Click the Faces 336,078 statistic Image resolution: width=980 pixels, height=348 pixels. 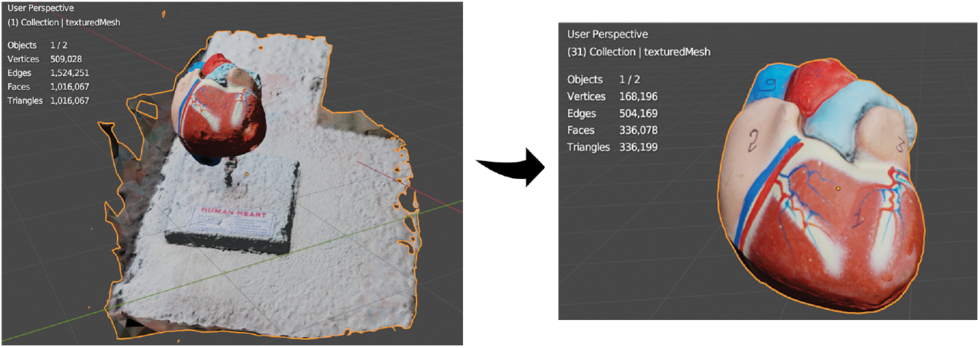pyautogui.click(x=612, y=130)
